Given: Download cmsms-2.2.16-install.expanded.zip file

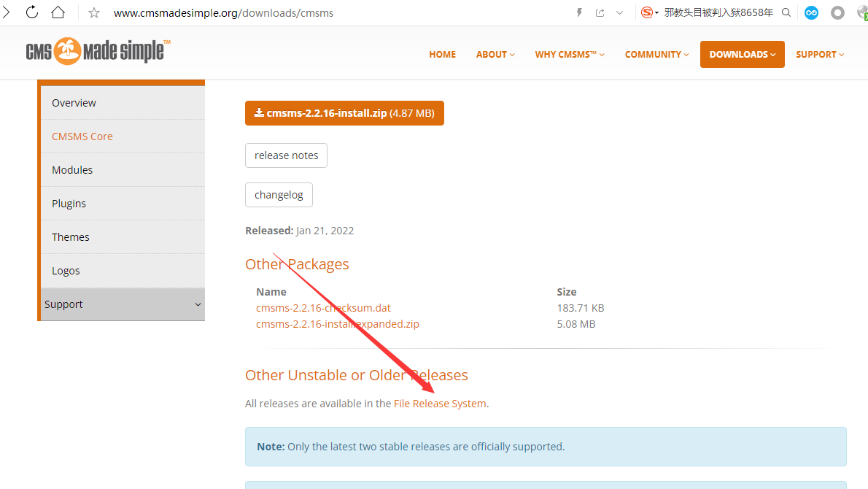Looking at the screenshot, I should 338,324.
